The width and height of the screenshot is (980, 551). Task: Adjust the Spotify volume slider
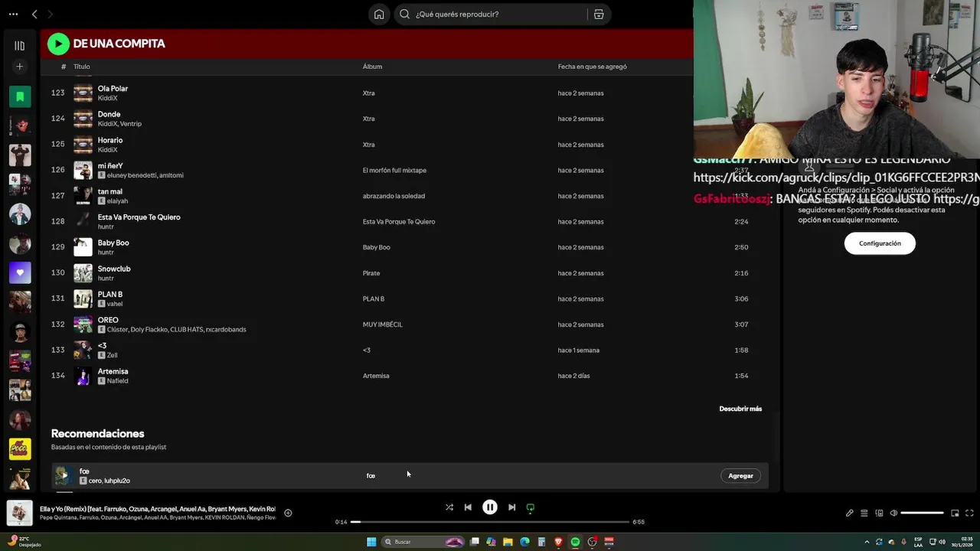point(922,513)
